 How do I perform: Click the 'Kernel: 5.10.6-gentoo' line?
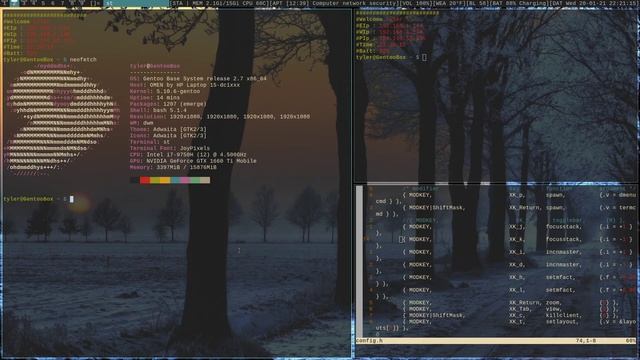165,91
